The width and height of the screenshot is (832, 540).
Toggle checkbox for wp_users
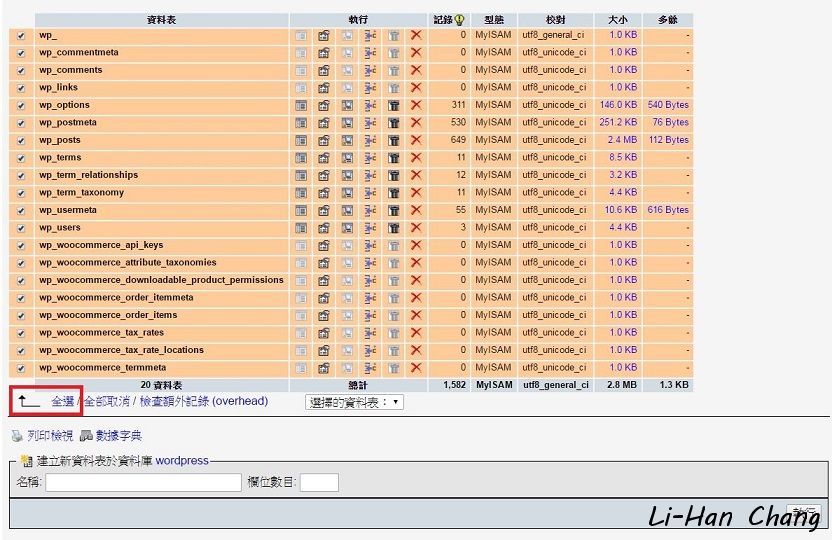pos(21,229)
